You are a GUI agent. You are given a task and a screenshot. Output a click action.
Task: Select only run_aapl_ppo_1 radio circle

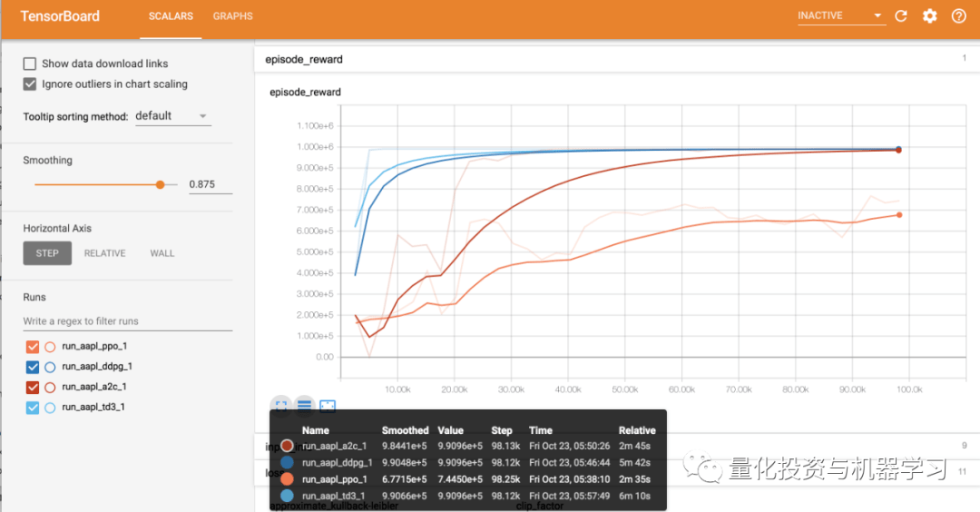50,347
